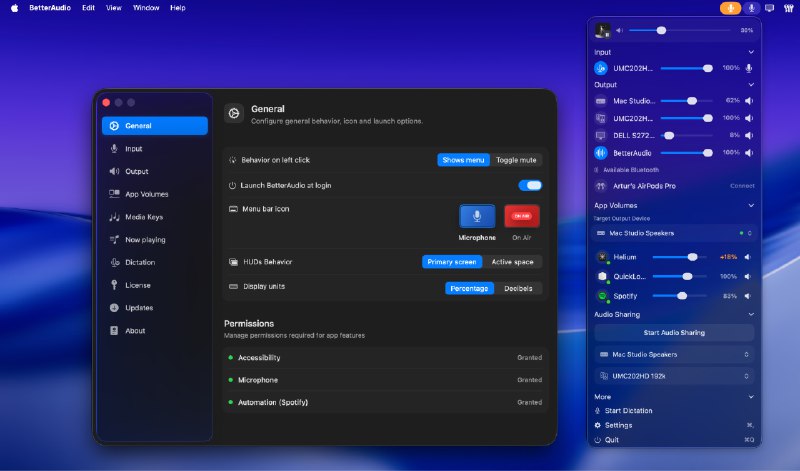
Task: Choose the Microphone menu bar icon style
Action: pyautogui.click(x=477, y=216)
